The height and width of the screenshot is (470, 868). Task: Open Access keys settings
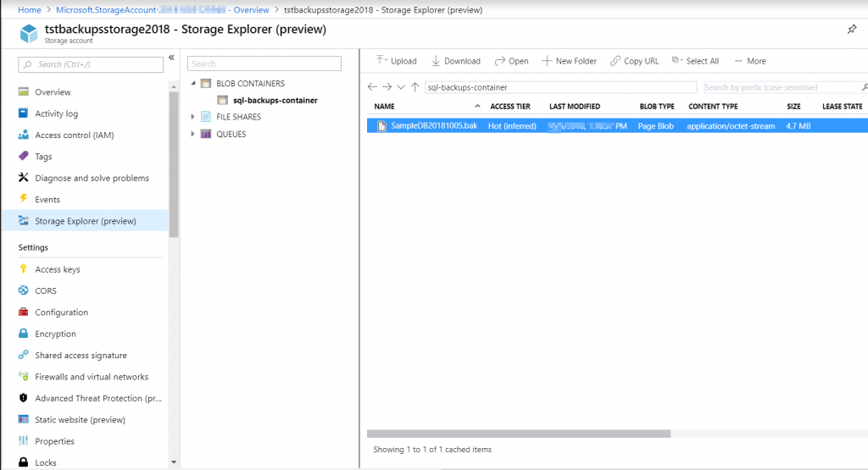click(57, 269)
